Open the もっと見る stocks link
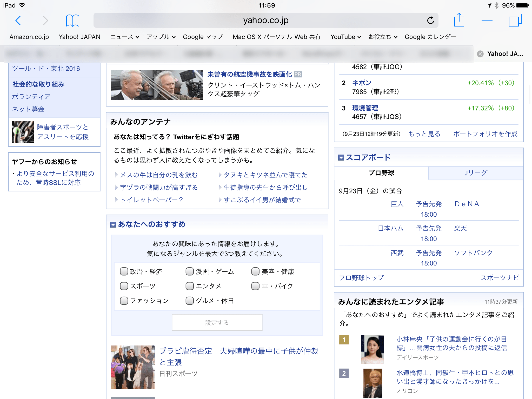Screen dimensions: 532x399 (x=424, y=134)
